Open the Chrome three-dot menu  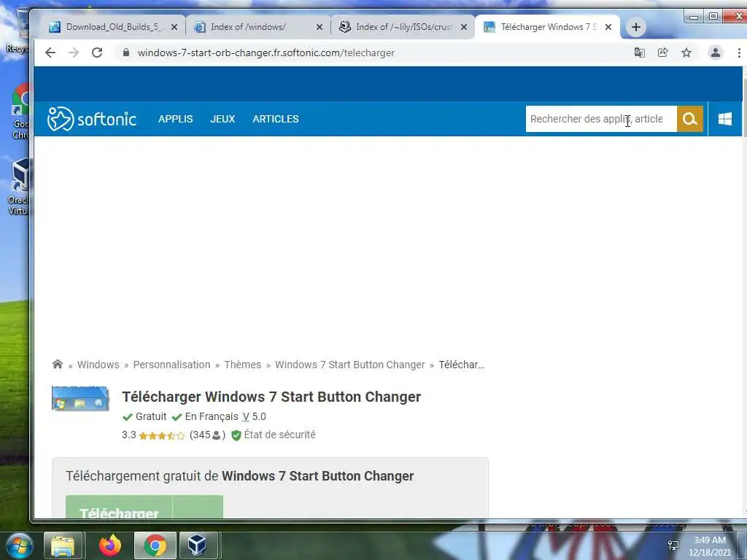(x=739, y=52)
